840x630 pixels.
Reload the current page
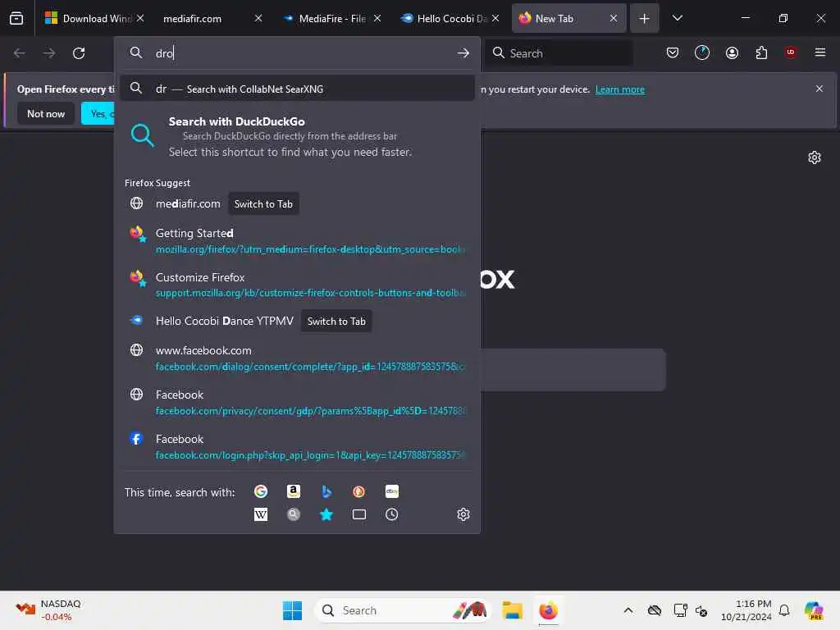[79, 53]
